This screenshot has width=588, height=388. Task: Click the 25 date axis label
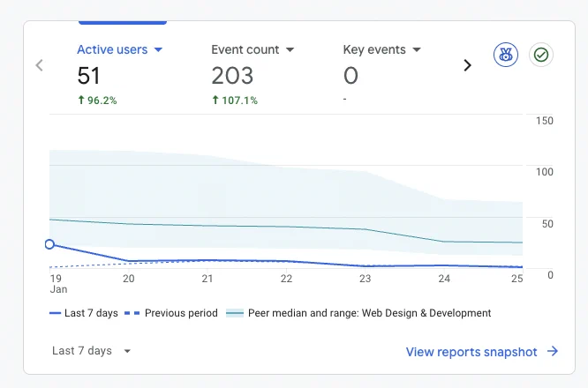tap(517, 279)
